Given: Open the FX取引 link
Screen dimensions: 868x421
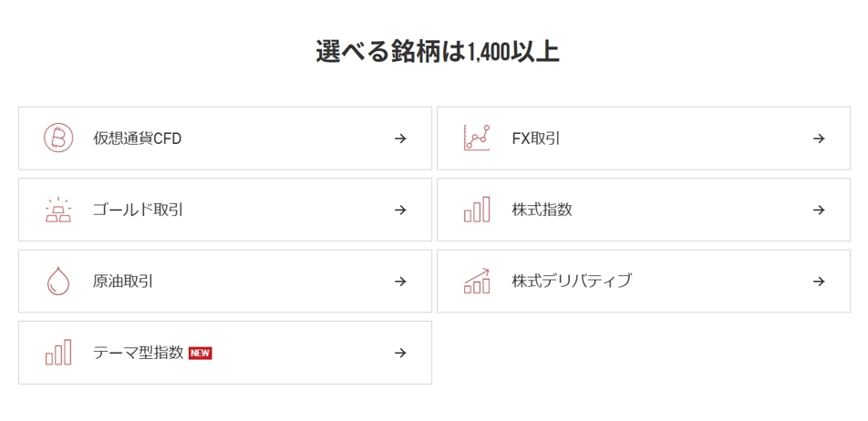Looking at the screenshot, I should click(x=536, y=139).
